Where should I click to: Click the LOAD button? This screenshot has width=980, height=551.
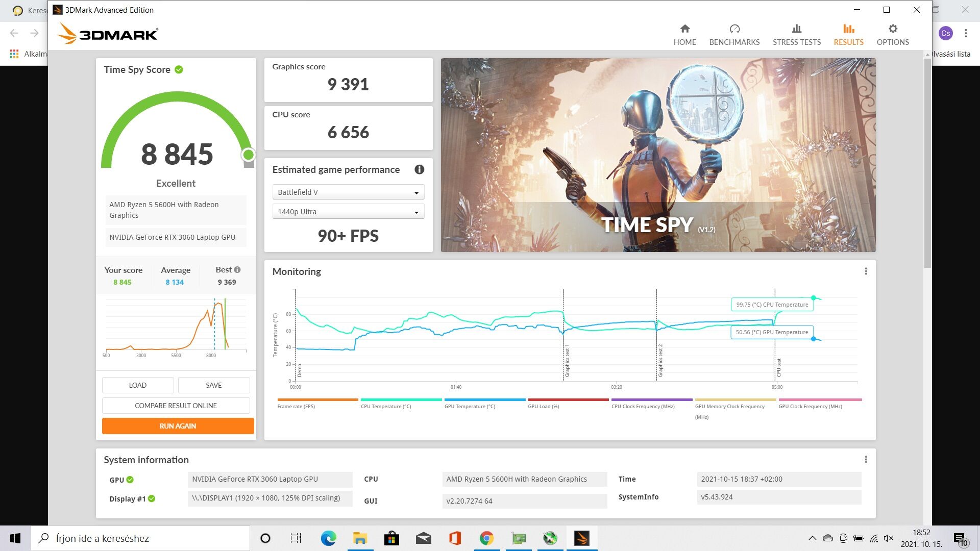pyautogui.click(x=138, y=385)
